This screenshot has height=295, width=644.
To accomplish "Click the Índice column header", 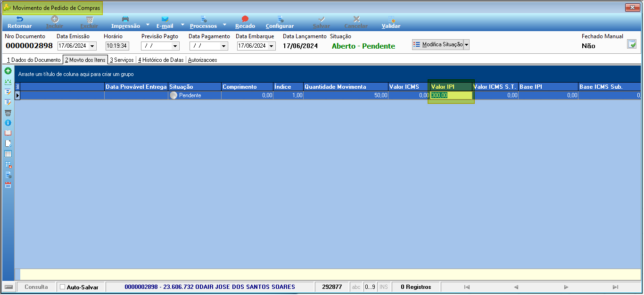I will tap(288, 87).
